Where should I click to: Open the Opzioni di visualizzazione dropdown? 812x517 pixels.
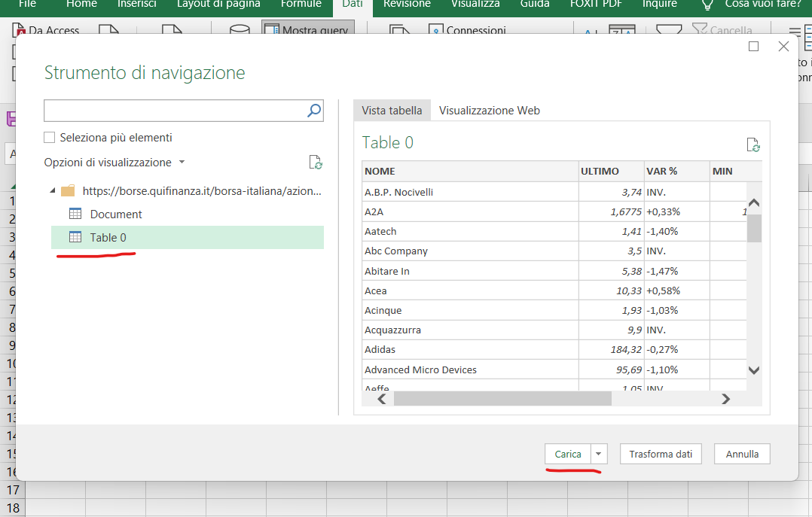pos(182,163)
